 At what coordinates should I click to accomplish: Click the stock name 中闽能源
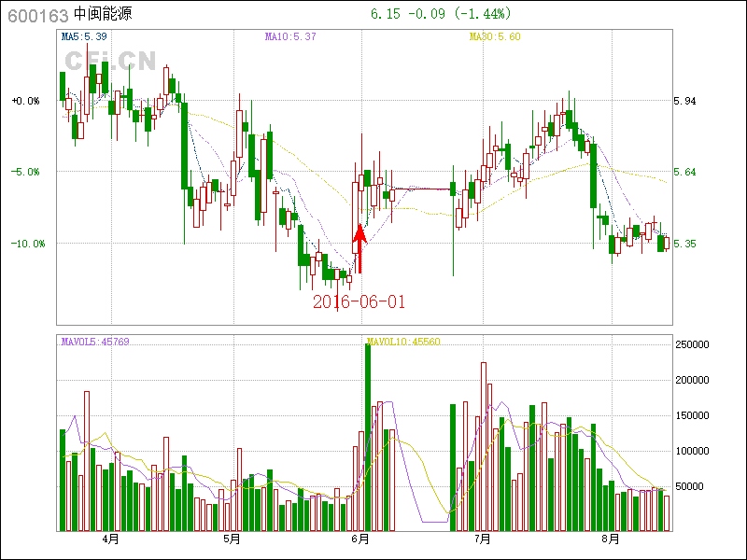pyautogui.click(x=103, y=15)
